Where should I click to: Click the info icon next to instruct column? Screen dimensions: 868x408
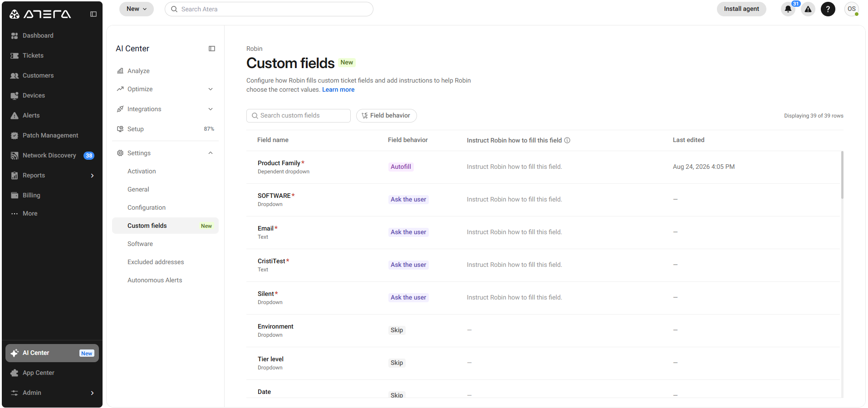[567, 140]
